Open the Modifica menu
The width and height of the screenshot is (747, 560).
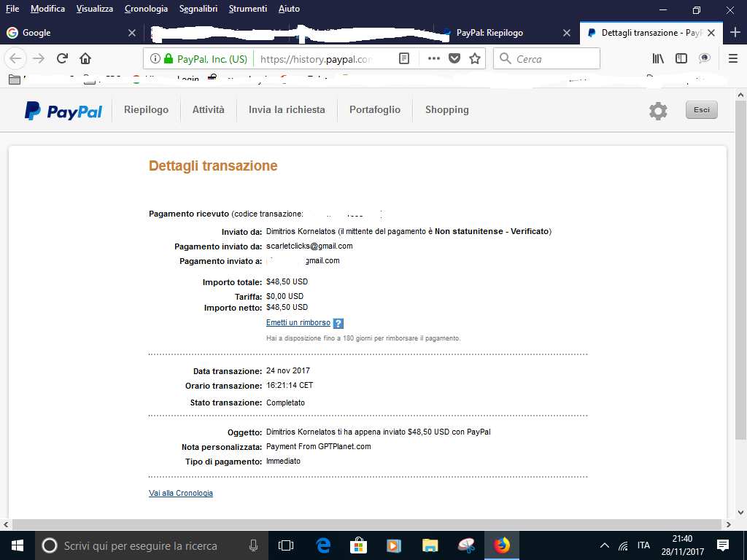pyautogui.click(x=47, y=9)
